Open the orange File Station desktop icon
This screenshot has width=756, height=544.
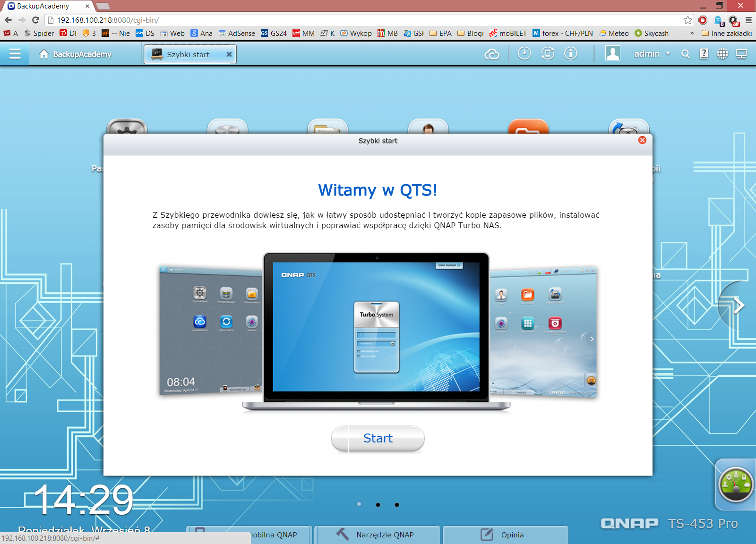(528, 127)
